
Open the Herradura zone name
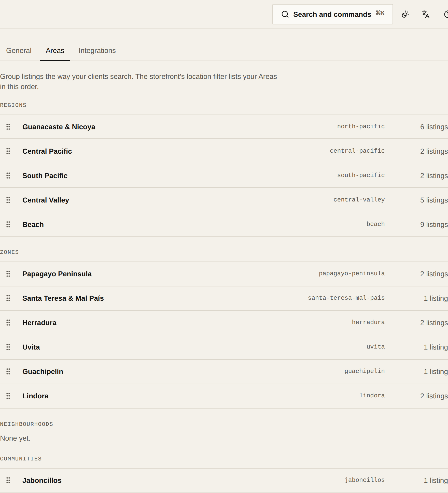point(39,323)
